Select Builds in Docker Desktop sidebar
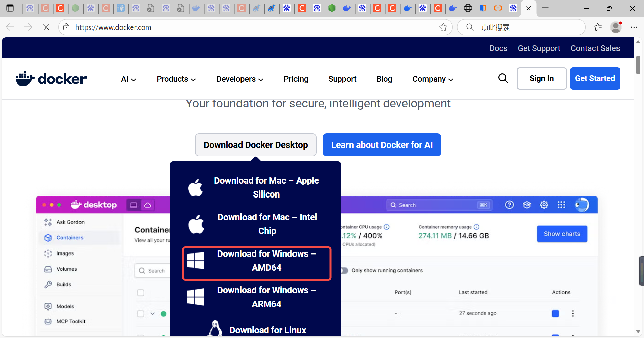Image resolution: width=644 pixels, height=338 pixels. click(64, 284)
